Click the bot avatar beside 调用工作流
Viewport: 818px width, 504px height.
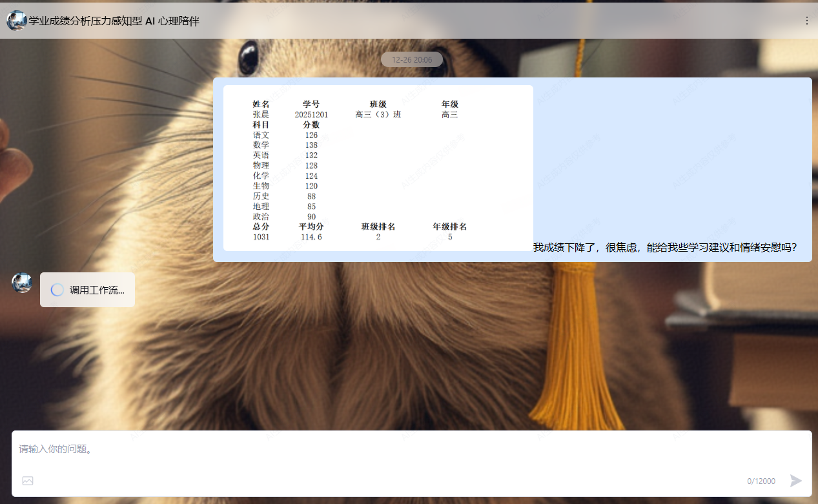point(22,283)
